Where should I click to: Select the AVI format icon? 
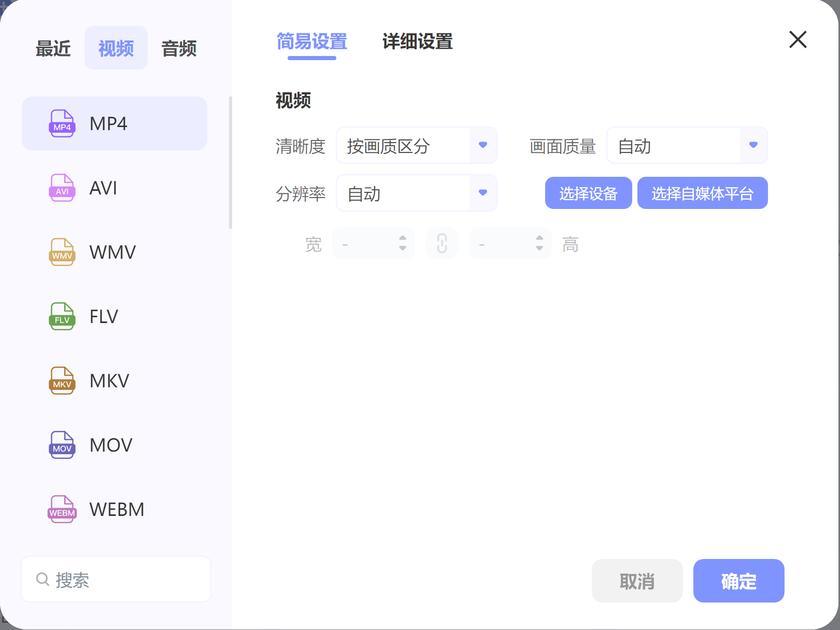click(x=62, y=188)
